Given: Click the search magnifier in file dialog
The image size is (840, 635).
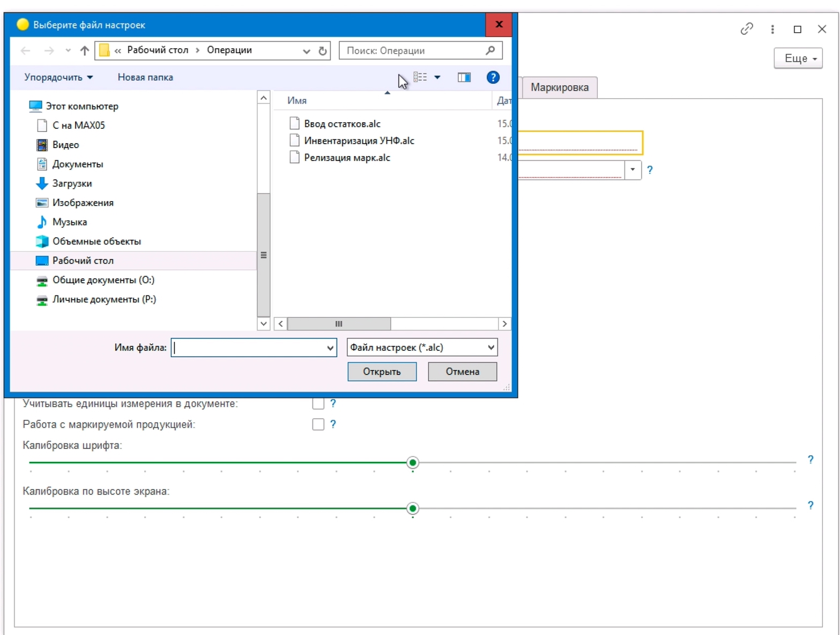Looking at the screenshot, I should click(x=490, y=50).
